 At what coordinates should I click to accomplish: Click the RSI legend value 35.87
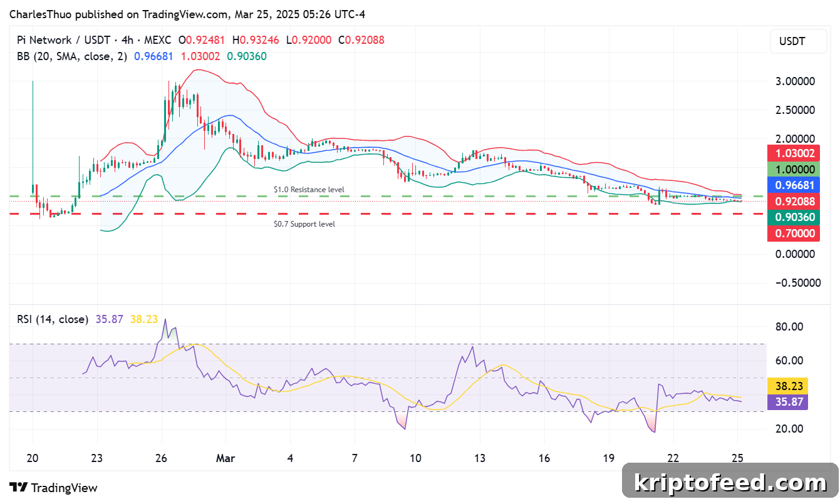pos(110,319)
